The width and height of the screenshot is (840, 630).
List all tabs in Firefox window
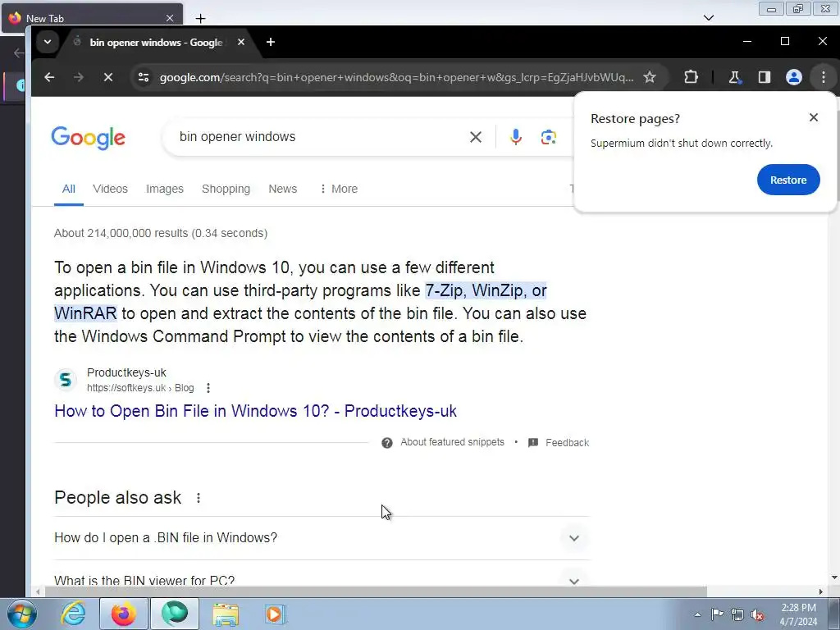point(709,18)
